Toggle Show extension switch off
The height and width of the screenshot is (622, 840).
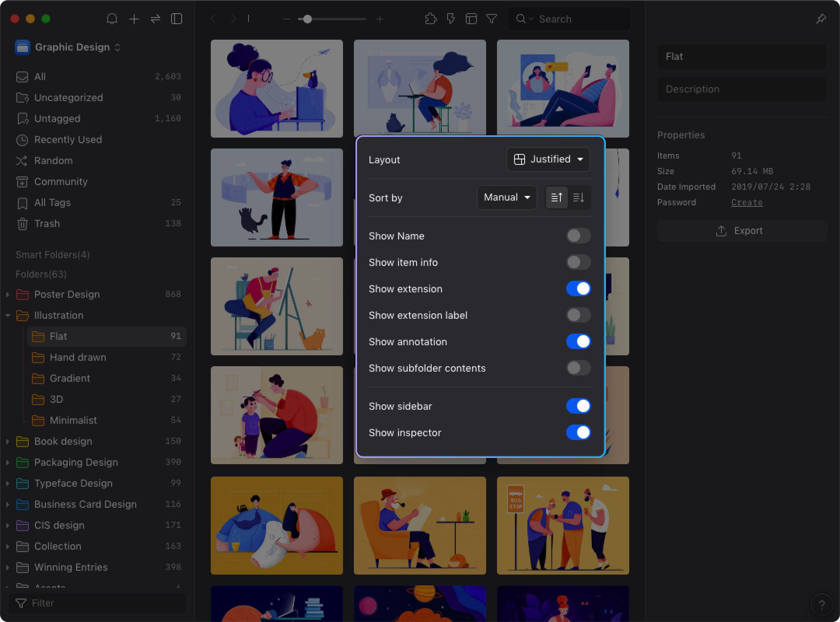[578, 289]
